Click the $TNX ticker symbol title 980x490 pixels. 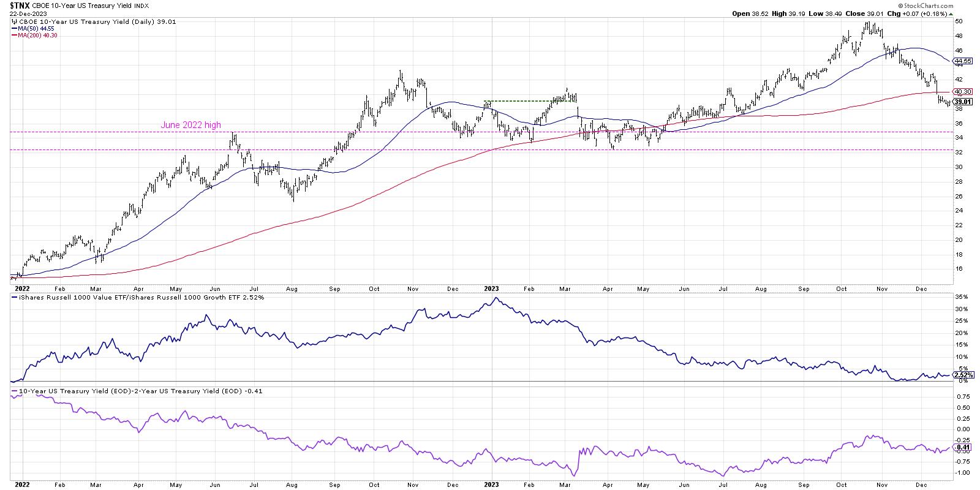pyautogui.click(x=20, y=4)
